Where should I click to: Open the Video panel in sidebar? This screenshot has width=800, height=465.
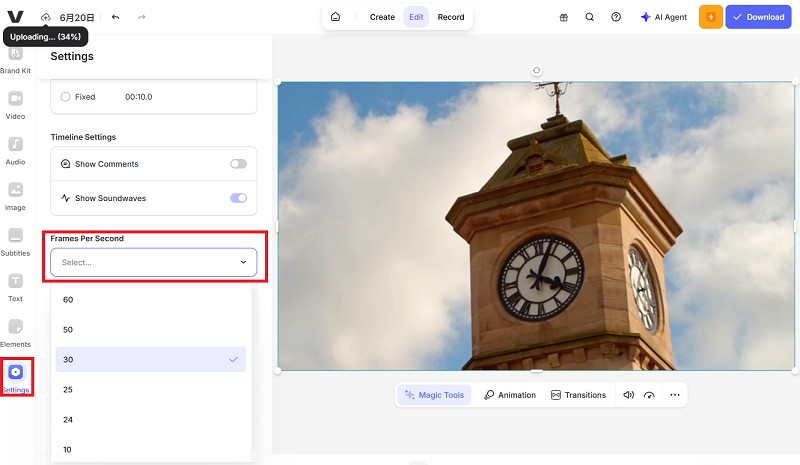tap(16, 103)
